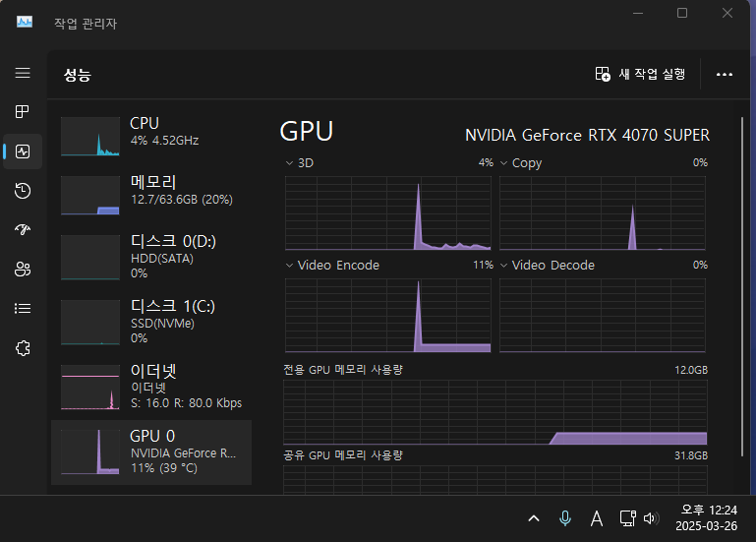The width and height of the screenshot is (756, 542).
Task: Click the 12.0GB dedicated memory value
Action: click(x=691, y=370)
